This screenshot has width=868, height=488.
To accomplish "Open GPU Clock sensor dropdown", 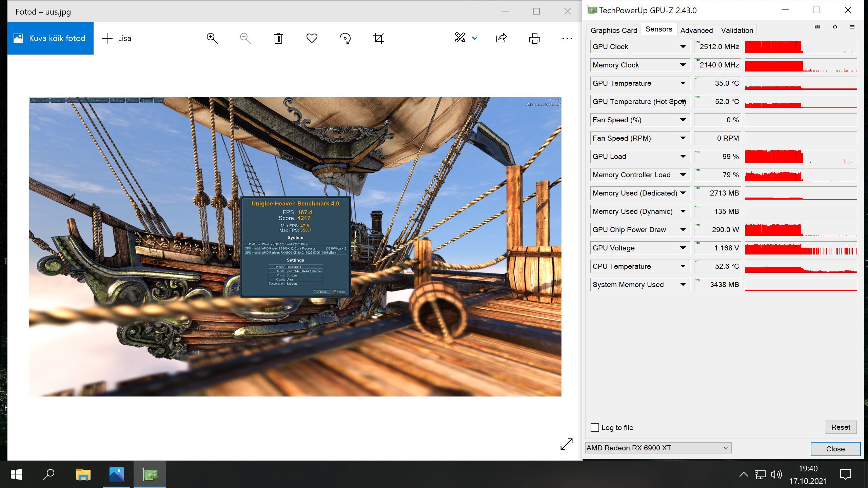I will coord(683,47).
